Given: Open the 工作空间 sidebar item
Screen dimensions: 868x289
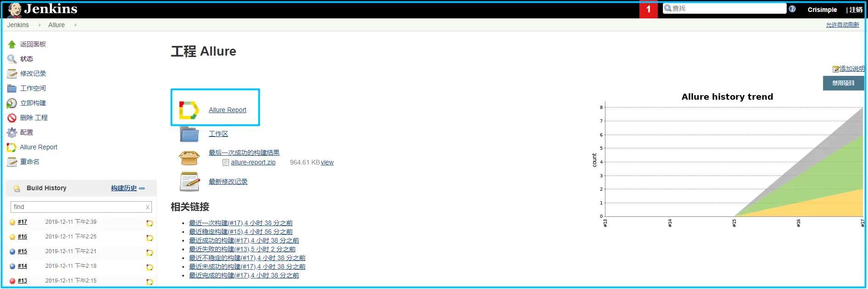Looking at the screenshot, I should 33,88.
